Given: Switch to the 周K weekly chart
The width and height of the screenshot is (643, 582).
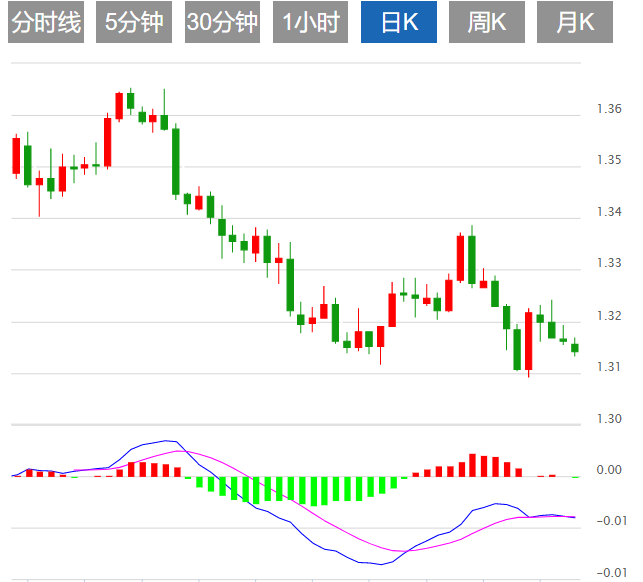Looking at the screenshot, I should [487, 22].
